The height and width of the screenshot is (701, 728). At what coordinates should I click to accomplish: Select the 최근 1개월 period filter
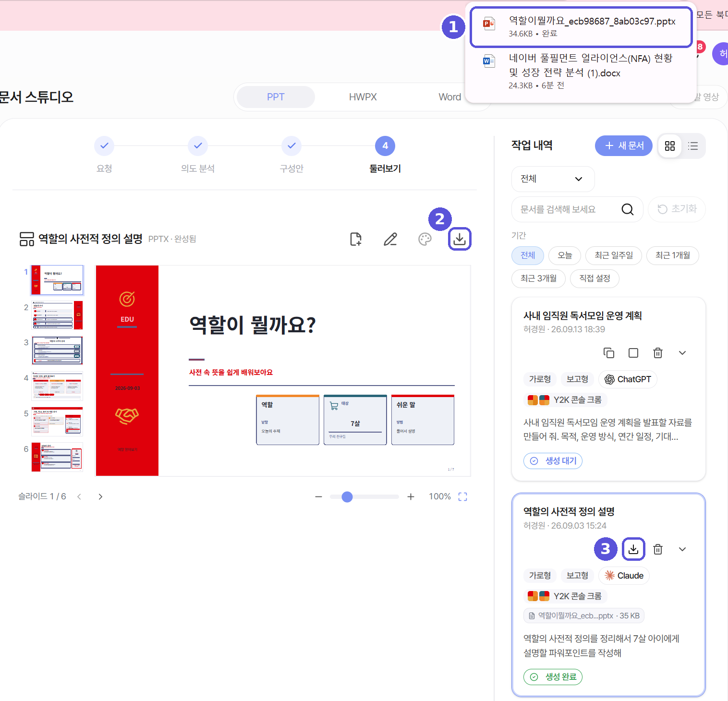tap(673, 255)
